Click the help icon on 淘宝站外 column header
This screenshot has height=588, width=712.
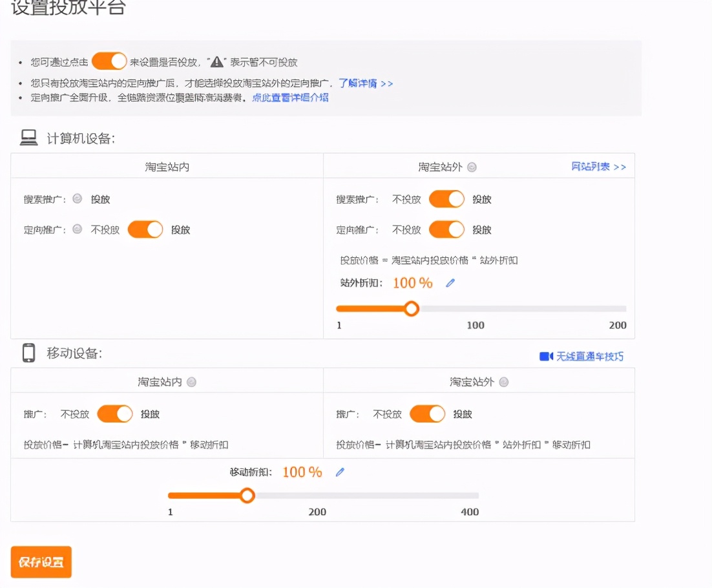pyautogui.click(x=472, y=167)
